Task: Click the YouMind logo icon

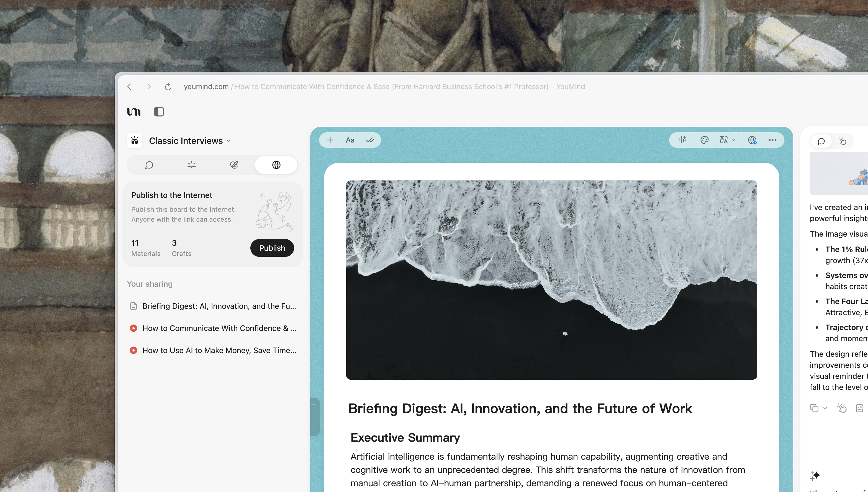Action: tap(134, 112)
